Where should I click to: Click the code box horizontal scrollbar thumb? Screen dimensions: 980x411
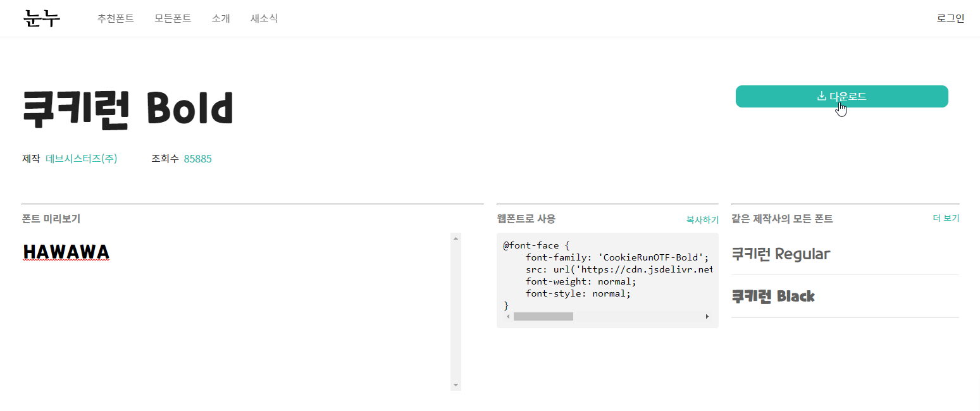pos(543,316)
